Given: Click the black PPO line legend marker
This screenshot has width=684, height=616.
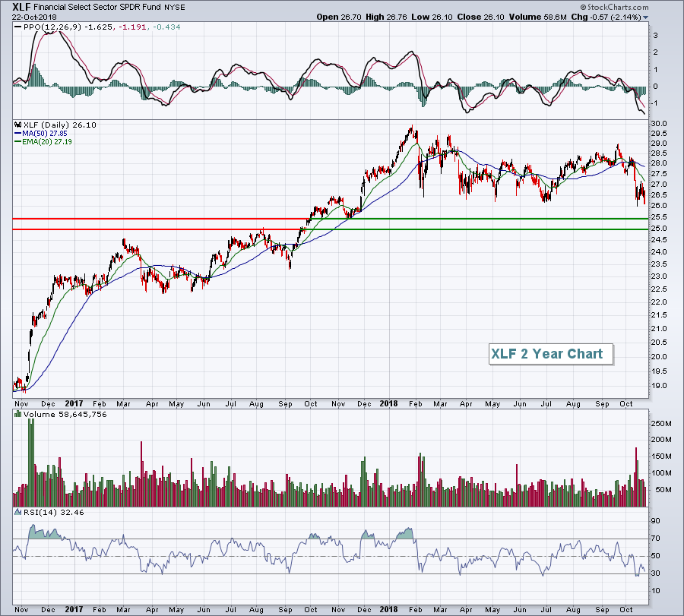Looking at the screenshot, I should coord(18,27).
